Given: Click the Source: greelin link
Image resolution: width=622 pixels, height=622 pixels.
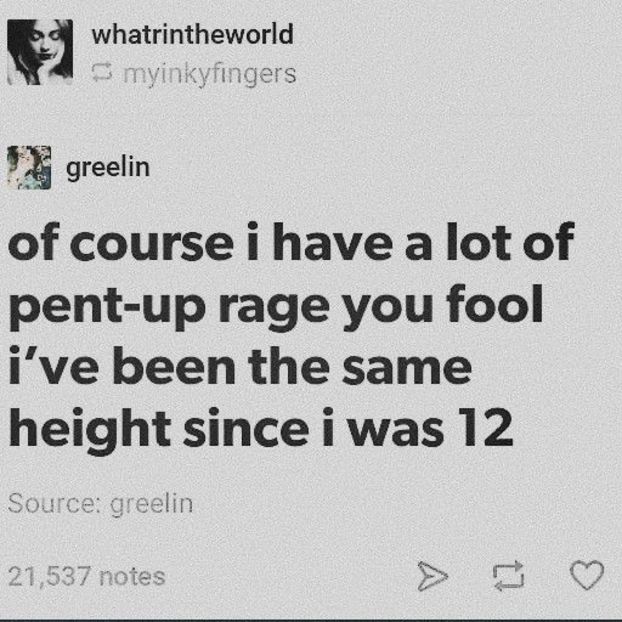Looking at the screenshot, I should [100, 504].
